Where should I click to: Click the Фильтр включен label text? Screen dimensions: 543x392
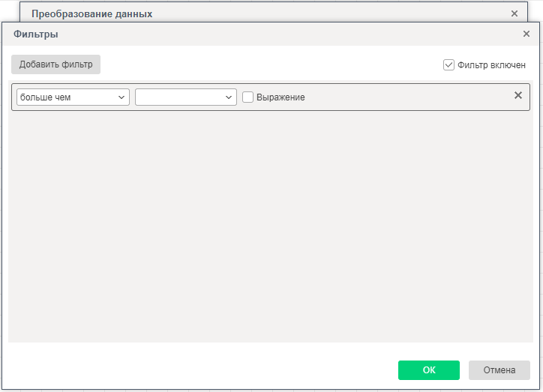(491, 65)
